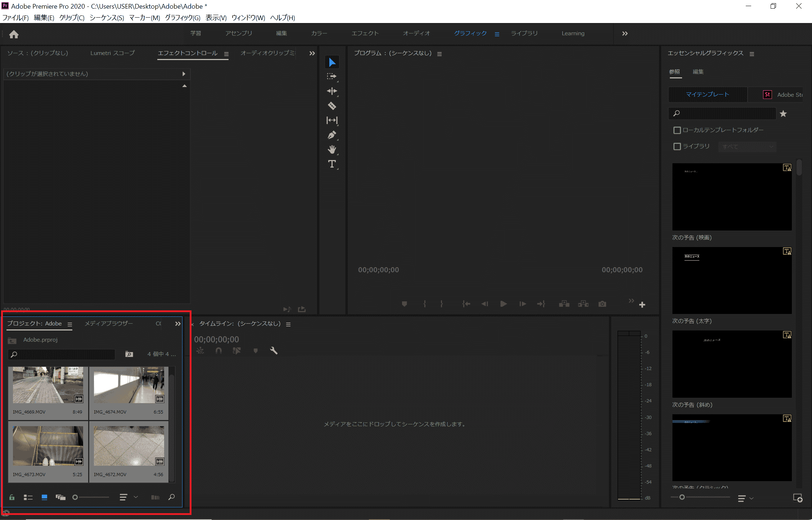The height and width of the screenshot is (520, 812).
Task: Switch to the エフェクト workspace
Action: click(x=365, y=33)
